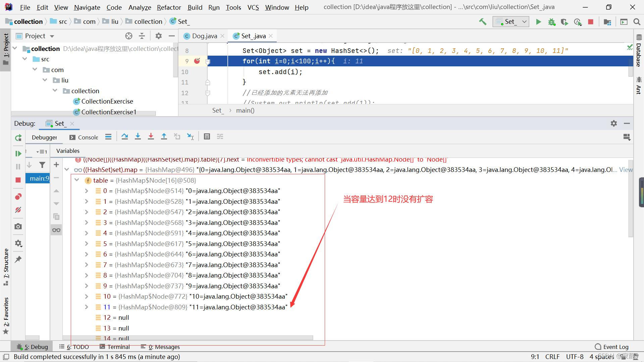
Task: Collapse the liu package in Project tree
Action: pyautogui.click(x=45, y=80)
